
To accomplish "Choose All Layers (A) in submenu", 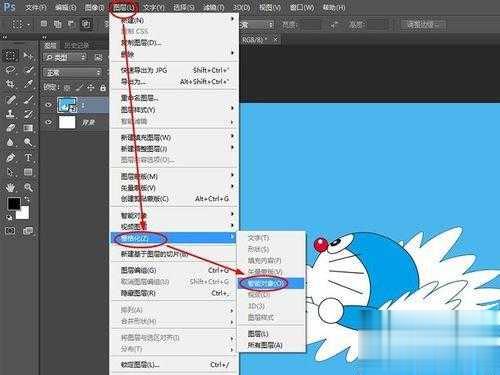I will (271, 345).
